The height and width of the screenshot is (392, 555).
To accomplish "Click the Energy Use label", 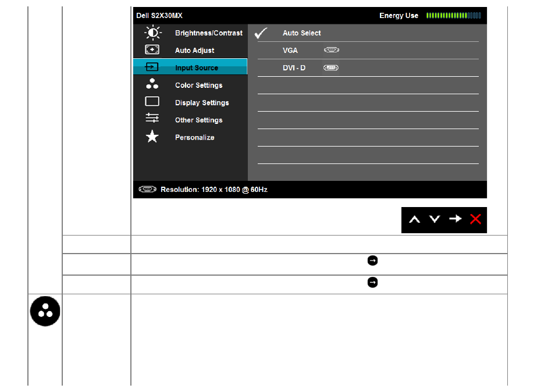I will [x=399, y=16].
